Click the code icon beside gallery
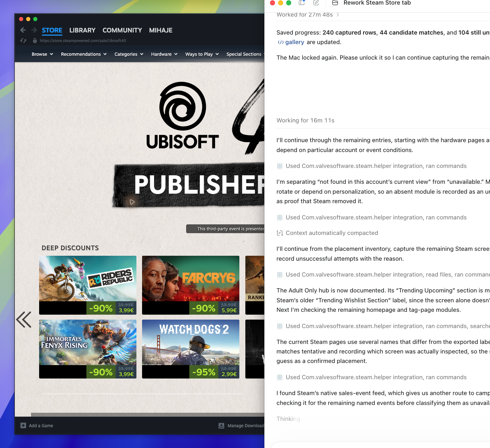Viewport: 490px width, 448px height. click(x=281, y=42)
